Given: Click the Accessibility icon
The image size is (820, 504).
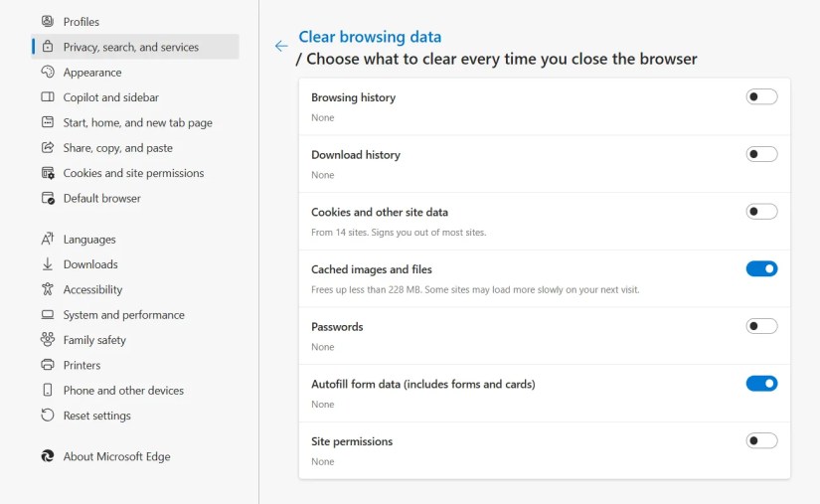Looking at the screenshot, I should pyautogui.click(x=47, y=289).
